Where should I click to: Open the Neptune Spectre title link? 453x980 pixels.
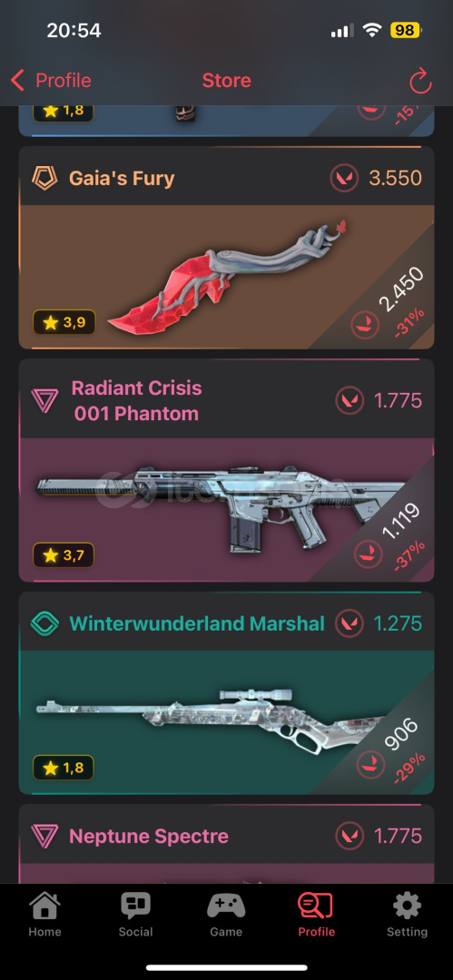pos(149,837)
